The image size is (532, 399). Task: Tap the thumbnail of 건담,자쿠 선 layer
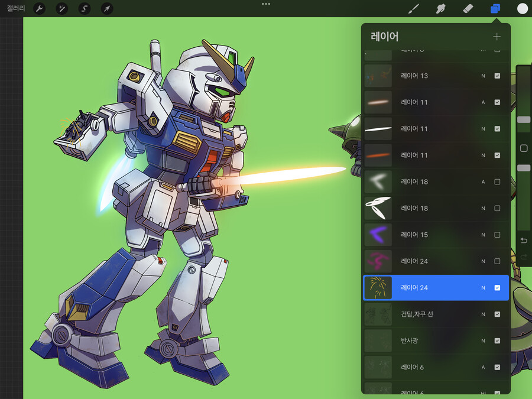click(378, 314)
